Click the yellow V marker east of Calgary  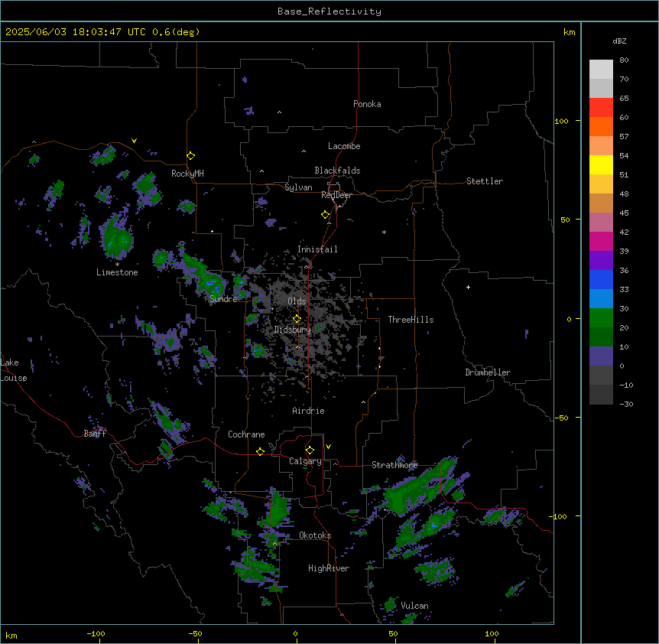(328, 447)
